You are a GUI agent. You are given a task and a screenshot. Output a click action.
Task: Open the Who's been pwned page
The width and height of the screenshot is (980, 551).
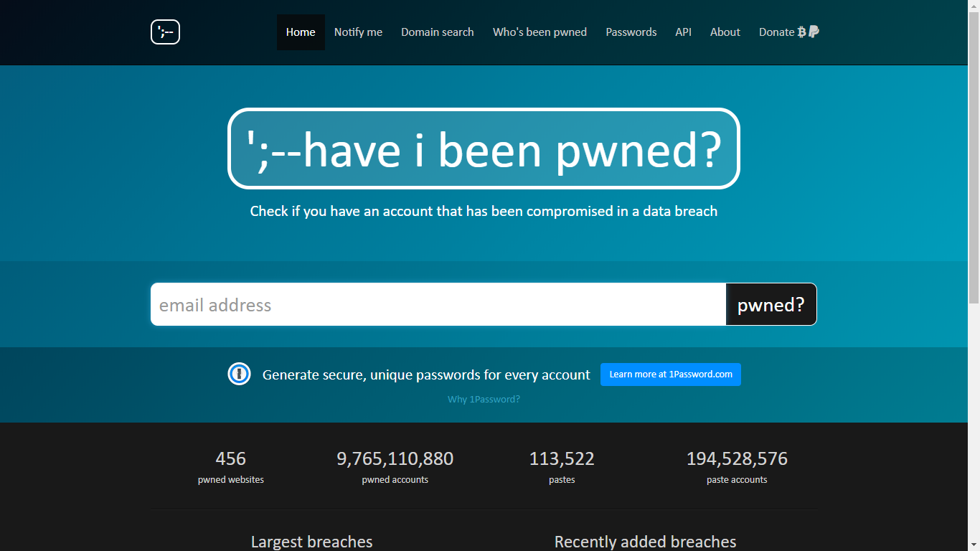[540, 32]
